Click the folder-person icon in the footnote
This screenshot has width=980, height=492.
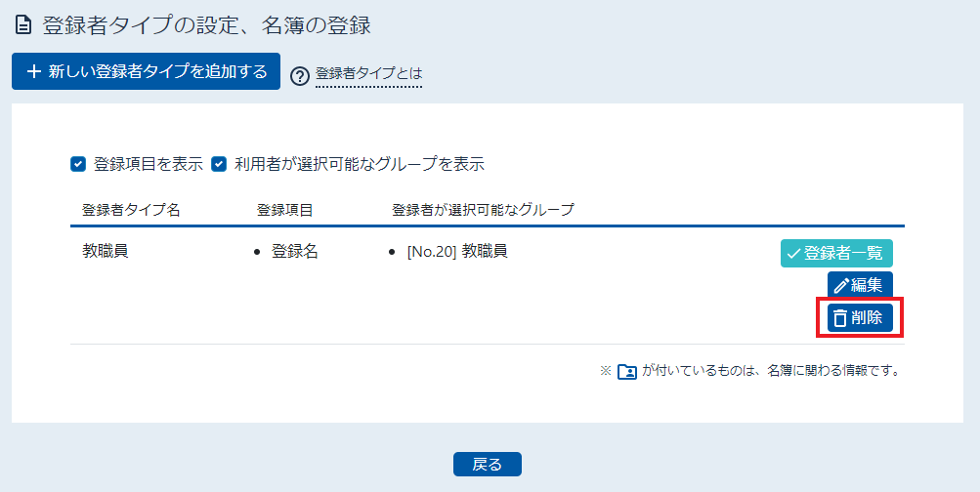(627, 372)
